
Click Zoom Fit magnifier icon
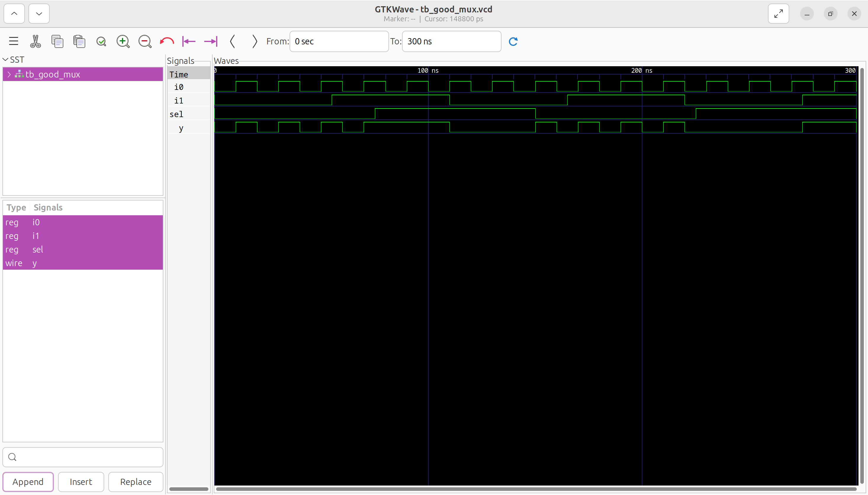[101, 41]
